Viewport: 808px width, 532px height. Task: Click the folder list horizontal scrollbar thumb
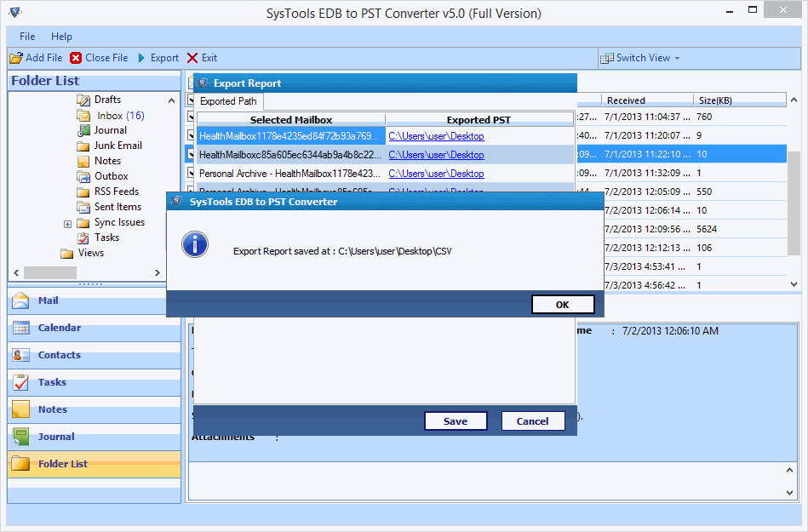point(50,273)
